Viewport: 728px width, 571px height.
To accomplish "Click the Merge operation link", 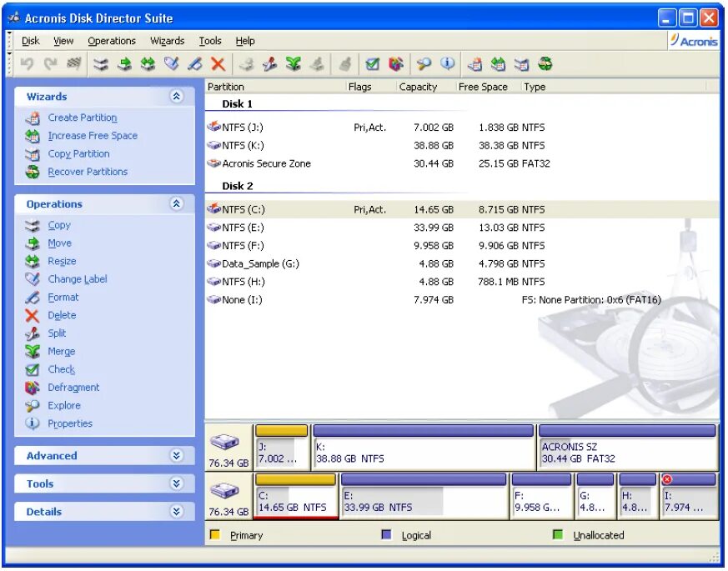I will (x=61, y=352).
